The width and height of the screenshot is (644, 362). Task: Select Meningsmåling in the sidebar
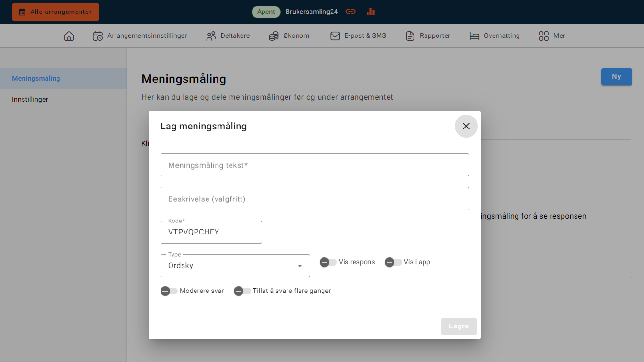tap(63, 79)
